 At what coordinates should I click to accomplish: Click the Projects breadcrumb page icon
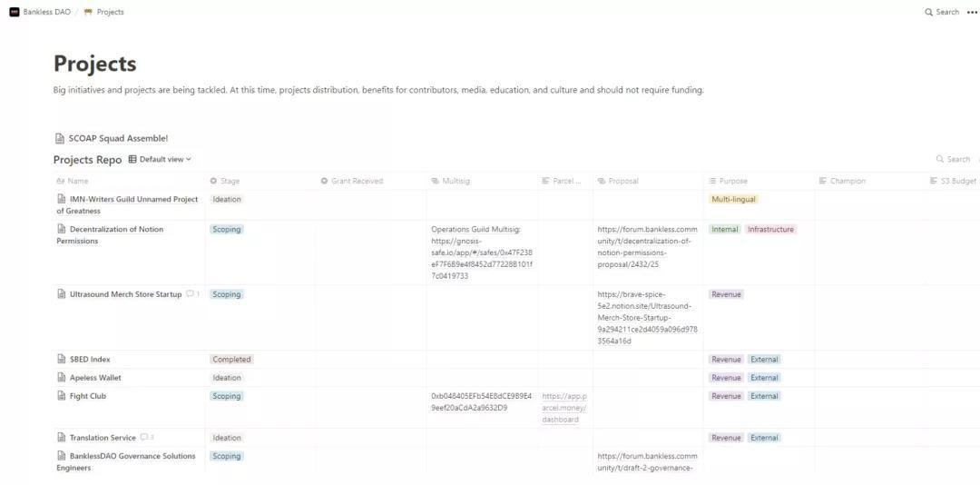coord(88,12)
